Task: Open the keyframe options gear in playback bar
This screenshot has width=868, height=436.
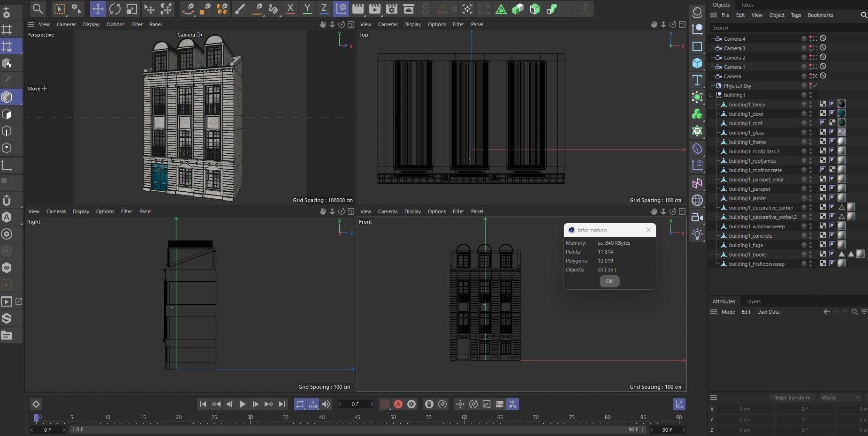Action: pos(411,404)
